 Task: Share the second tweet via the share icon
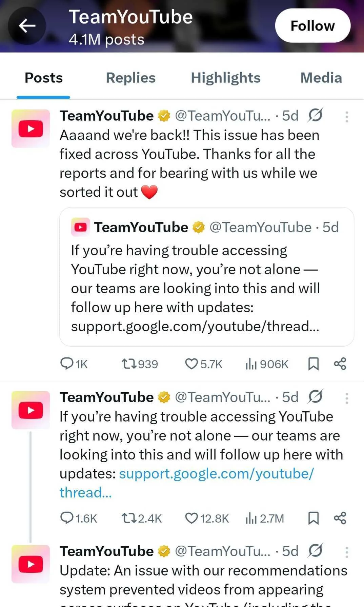pyautogui.click(x=340, y=518)
